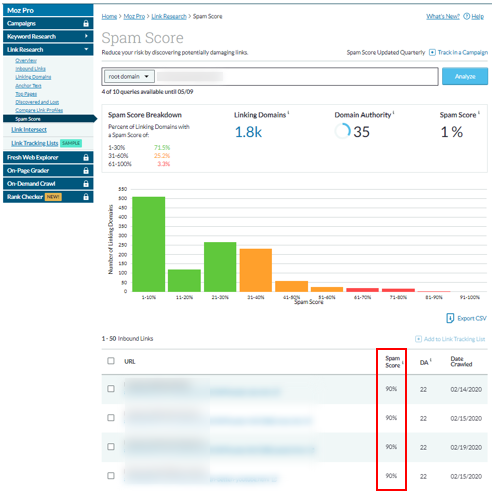Click the Track in a Campaign icon

(x=432, y=52)
